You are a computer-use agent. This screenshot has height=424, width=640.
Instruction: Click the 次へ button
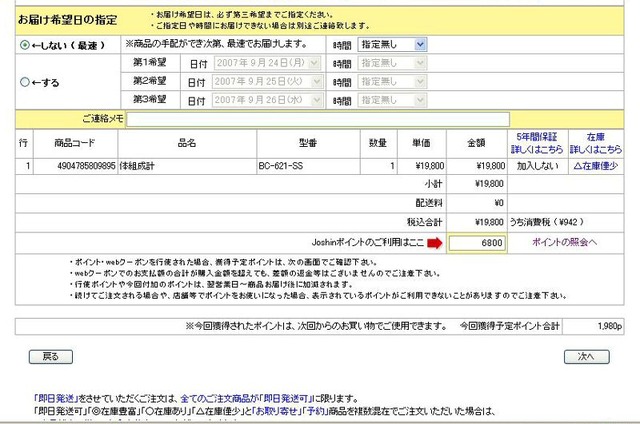point(587,357)
